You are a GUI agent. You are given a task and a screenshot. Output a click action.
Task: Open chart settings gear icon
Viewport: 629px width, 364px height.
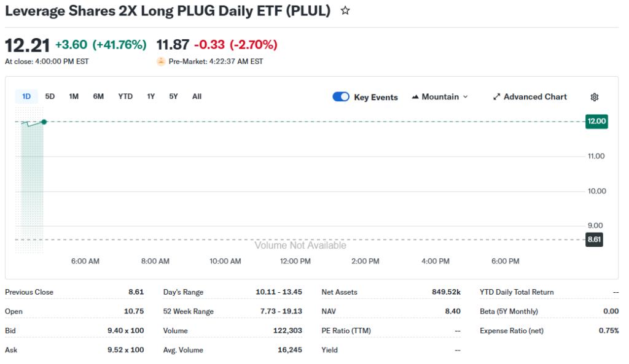coord(594,97)
